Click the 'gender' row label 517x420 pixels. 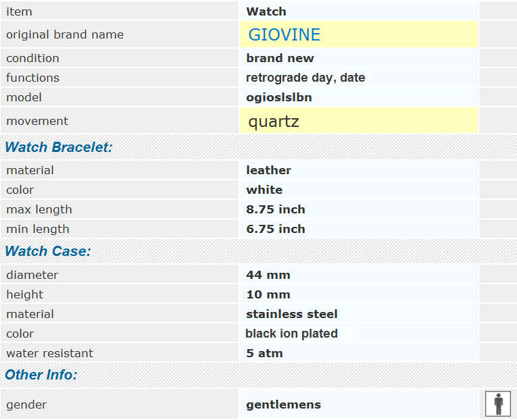(26, 404)
